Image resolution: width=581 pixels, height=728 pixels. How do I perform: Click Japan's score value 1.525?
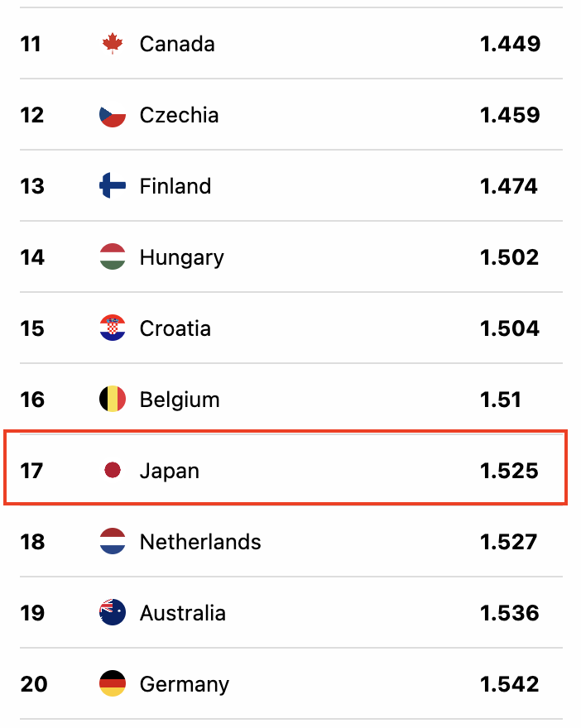click(509, 471)
